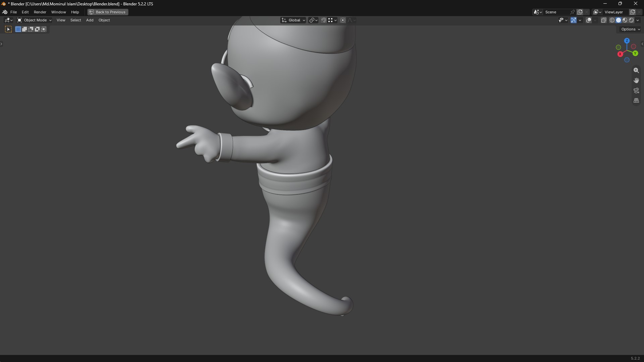Choose the Invert Selection mode
This screenshot has height=362, width=644.
[37, 29]
